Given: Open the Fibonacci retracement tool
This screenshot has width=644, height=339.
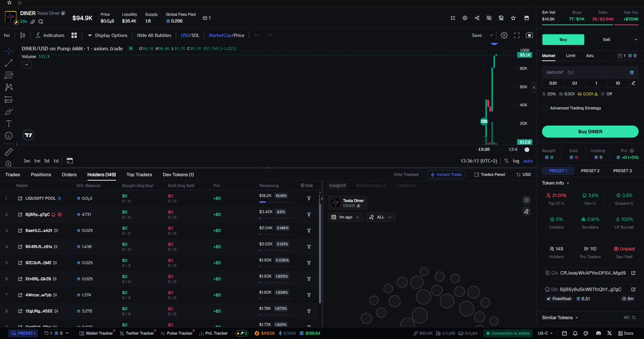Looking at the screenshot, I should (x=9, y=75).
